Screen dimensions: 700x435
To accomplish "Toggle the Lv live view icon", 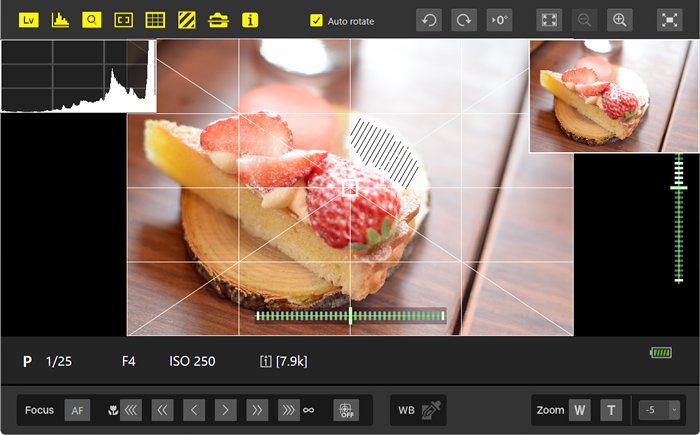I will click(28, 20).
